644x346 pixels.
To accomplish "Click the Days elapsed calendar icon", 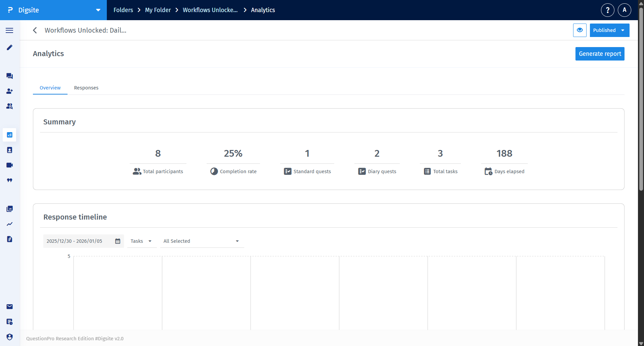I will (x=488, y=171).
